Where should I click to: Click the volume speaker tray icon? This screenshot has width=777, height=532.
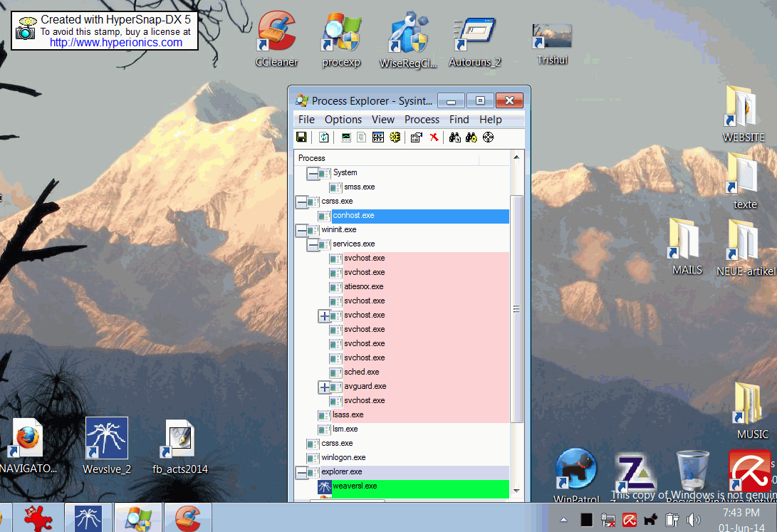693,520
